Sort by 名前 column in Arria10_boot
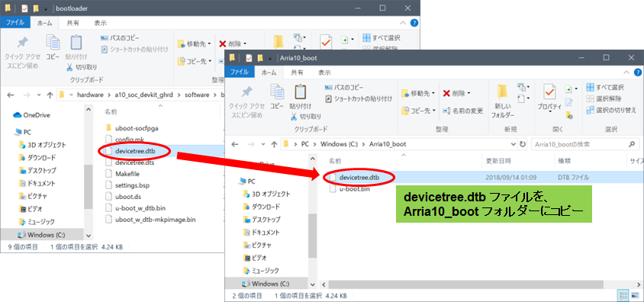Screen dimensions: 644x302 coord(335,161)
